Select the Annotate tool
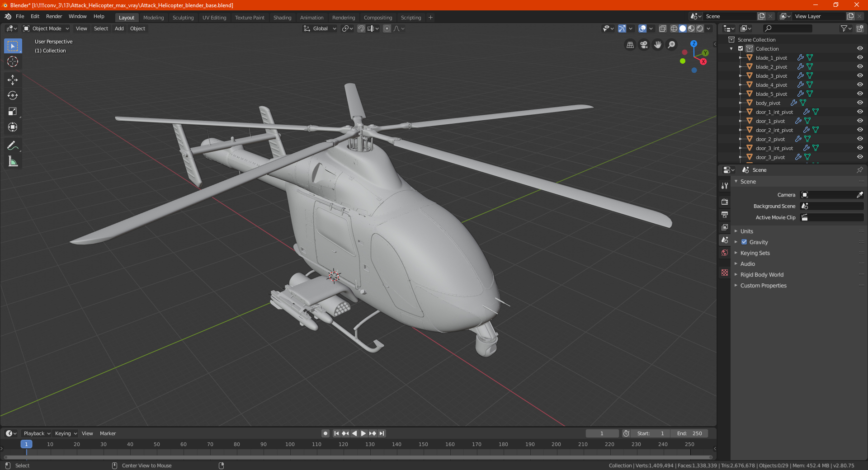This screenshot has width=868, height=470. (13, 146)
